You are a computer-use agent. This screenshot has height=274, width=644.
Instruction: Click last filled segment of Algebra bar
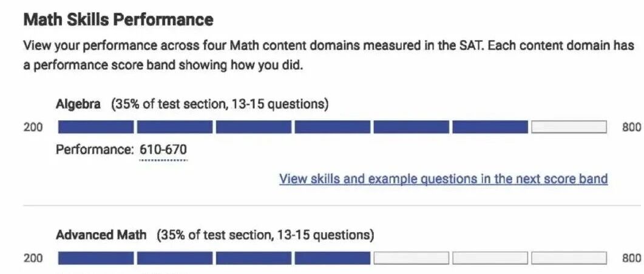[x=490, y=127]
